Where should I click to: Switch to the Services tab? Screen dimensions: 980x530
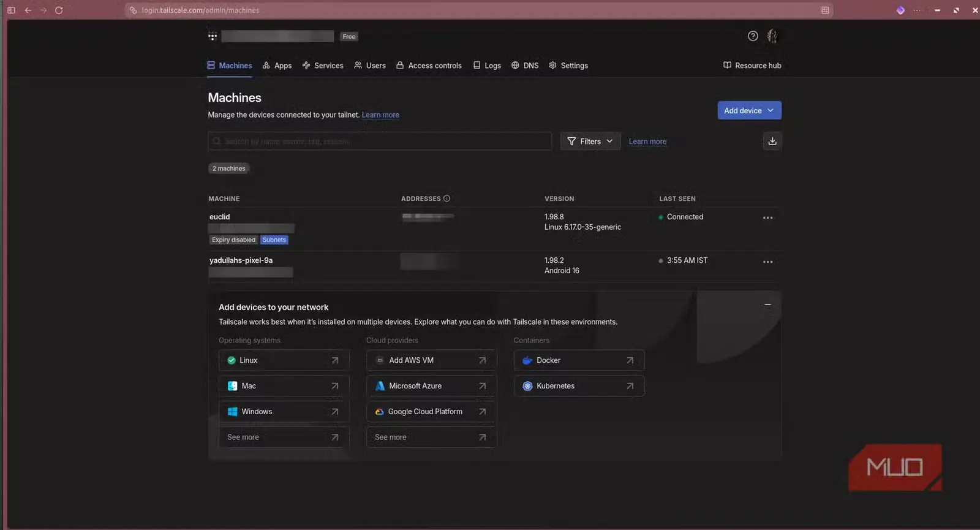tap(323, 66)
